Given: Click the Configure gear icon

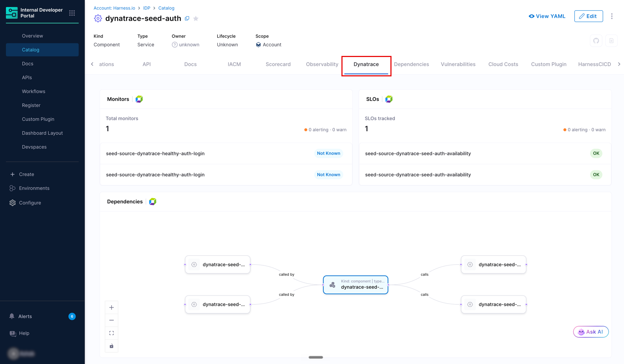Looking at the screenshot, I should (x=12, y=203).
